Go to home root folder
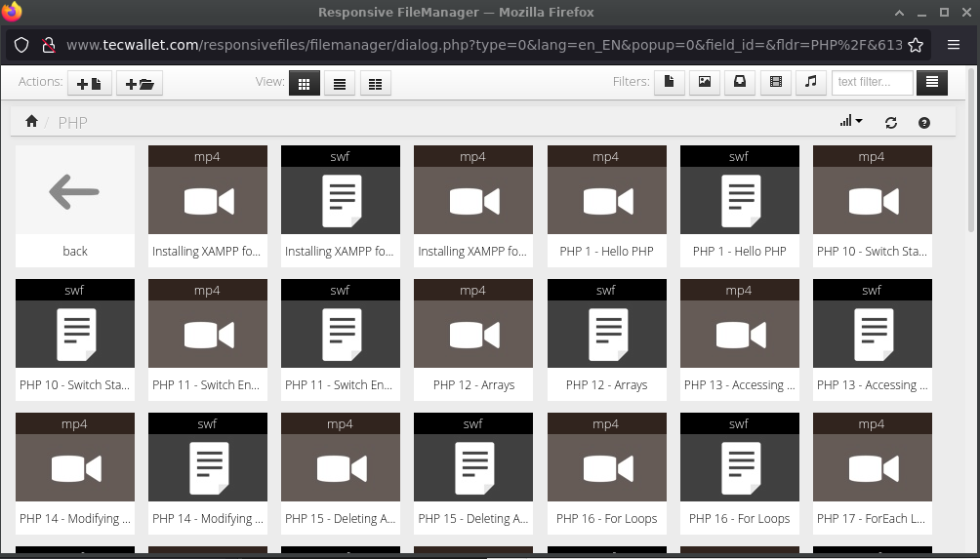The image size is (980, 559). pos(31,122)
